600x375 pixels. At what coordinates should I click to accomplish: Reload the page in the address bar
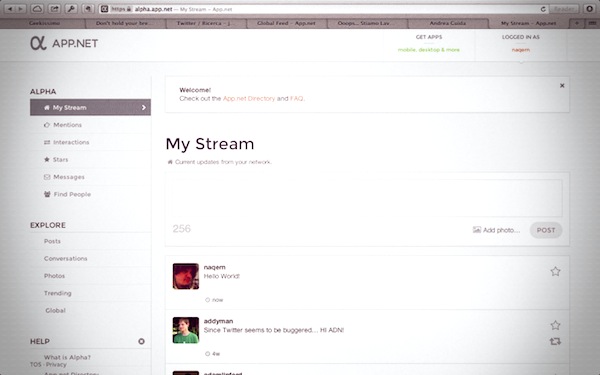(543, 9)
